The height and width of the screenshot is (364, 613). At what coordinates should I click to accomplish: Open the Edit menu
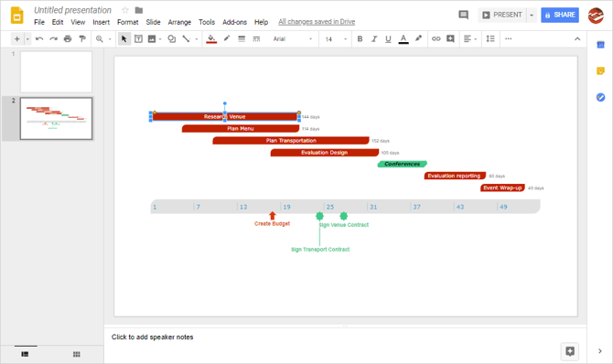tap(58, 22)
